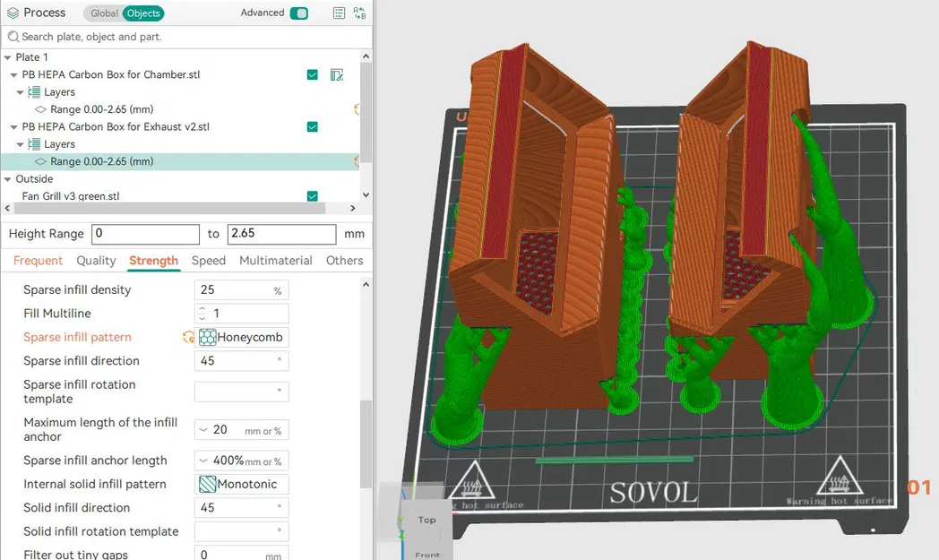The height and width of the screenshot is (560, 939).
Task: Click the Top face of view cube
Action: [426, 520]
